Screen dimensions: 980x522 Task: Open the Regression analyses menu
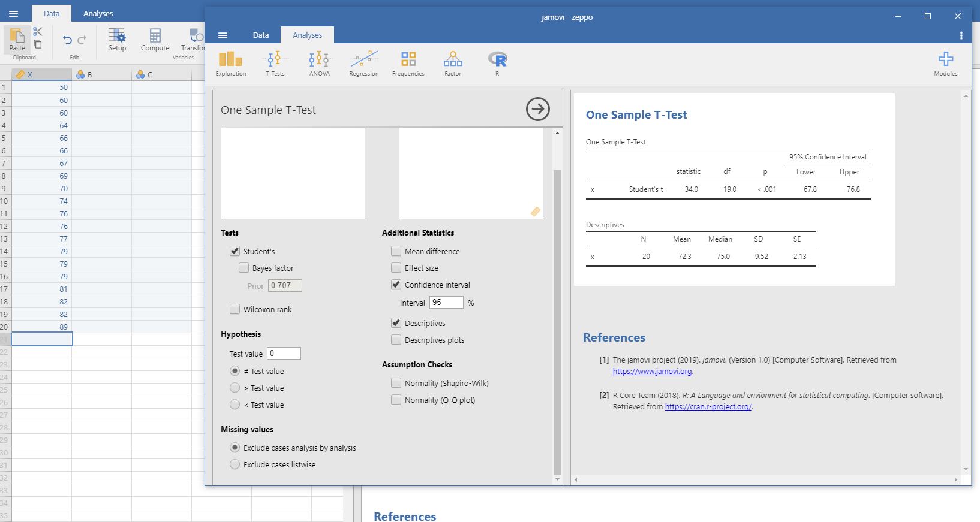[x=364, y=64]
